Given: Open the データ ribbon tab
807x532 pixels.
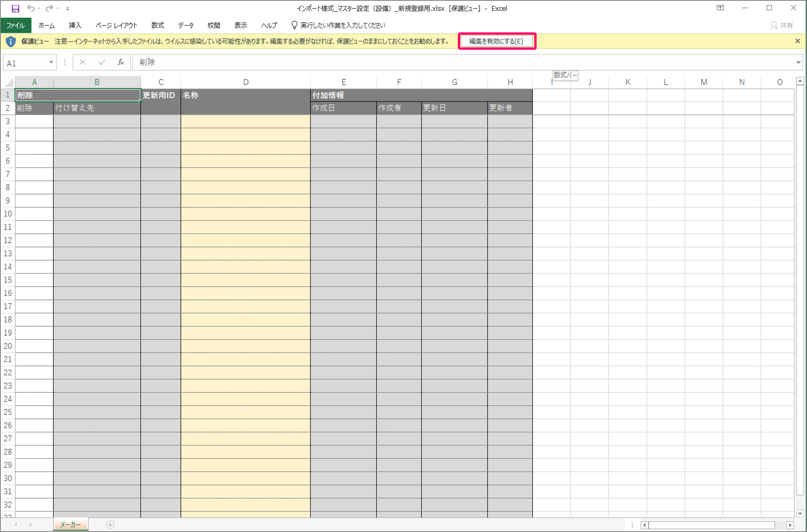Looking at the screenshot, I should pyautogui.click(x=186, y=25).
